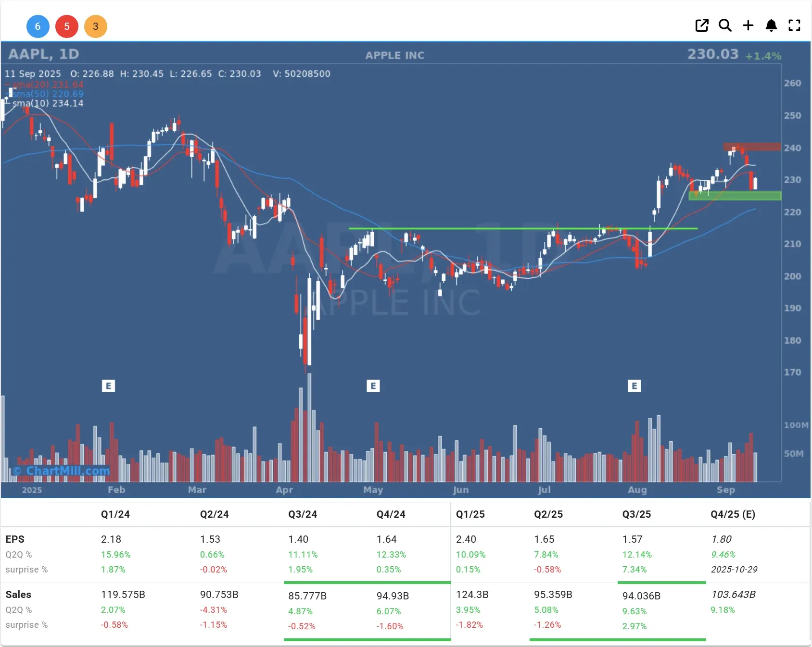The image size is (812, 647).
Task: Click the red badge numbered 5
Action: click(67, 26)
